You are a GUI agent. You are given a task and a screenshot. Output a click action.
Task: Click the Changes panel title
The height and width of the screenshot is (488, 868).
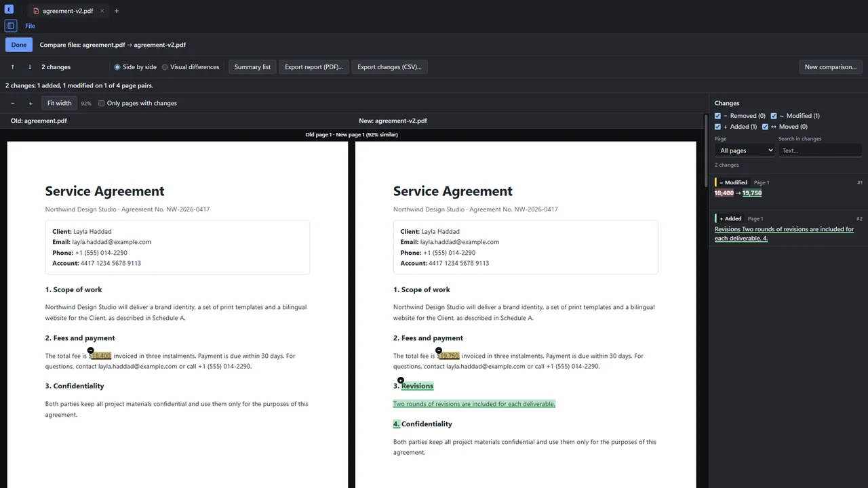pos(727,103)
